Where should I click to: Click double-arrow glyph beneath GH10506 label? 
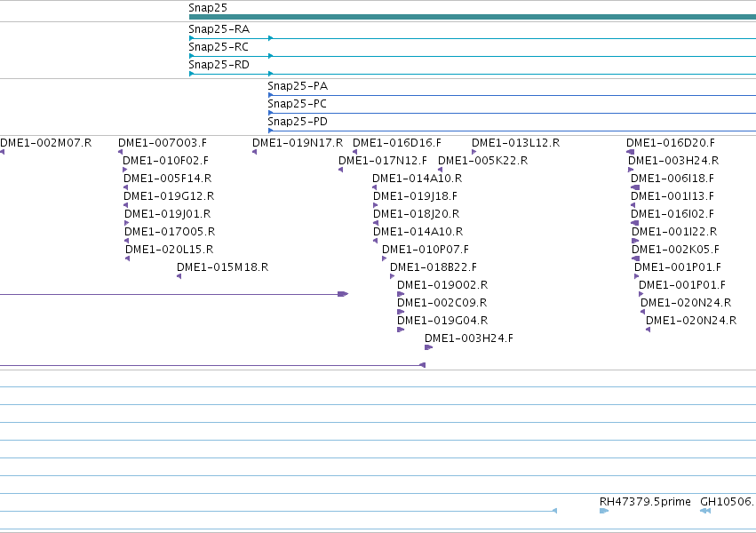[704, 511]
